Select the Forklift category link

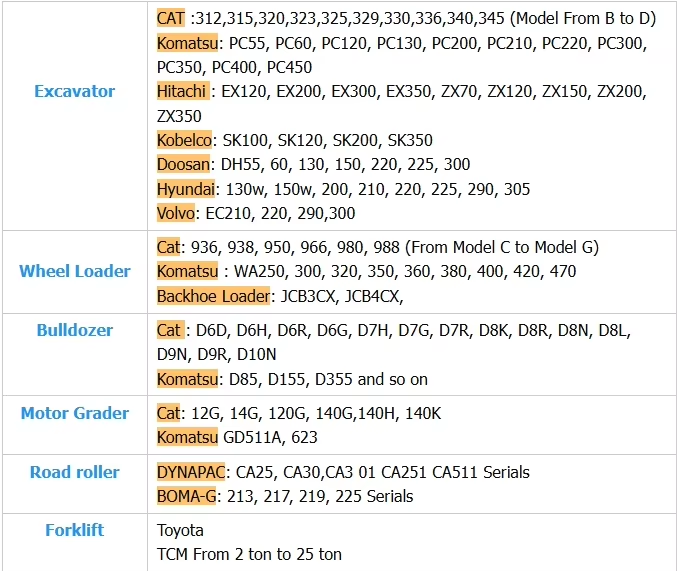point(75,530)
